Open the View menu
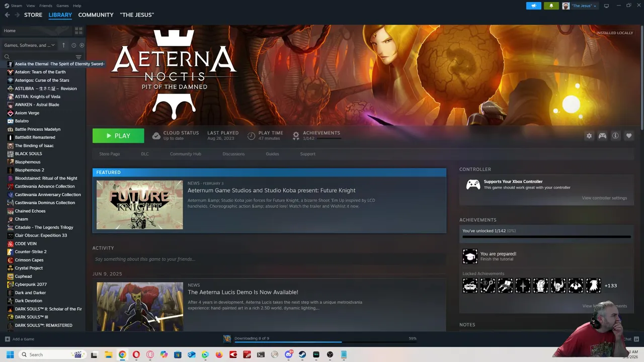The image size is (644, 362). click(x=31, y=6)
